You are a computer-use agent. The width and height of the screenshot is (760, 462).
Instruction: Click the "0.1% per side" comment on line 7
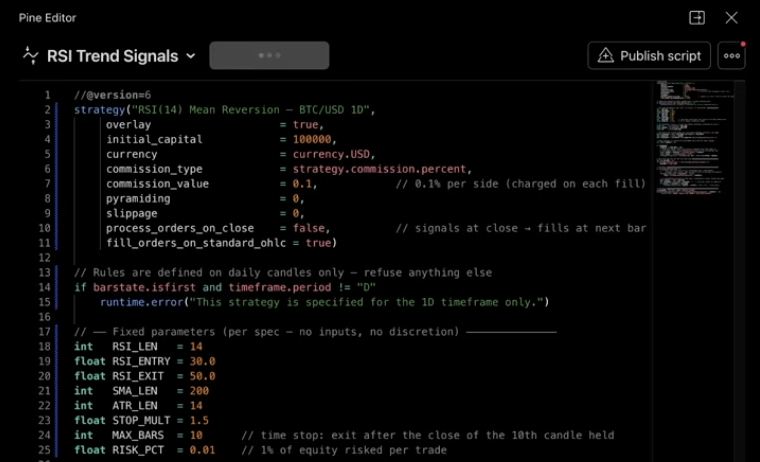521,184
